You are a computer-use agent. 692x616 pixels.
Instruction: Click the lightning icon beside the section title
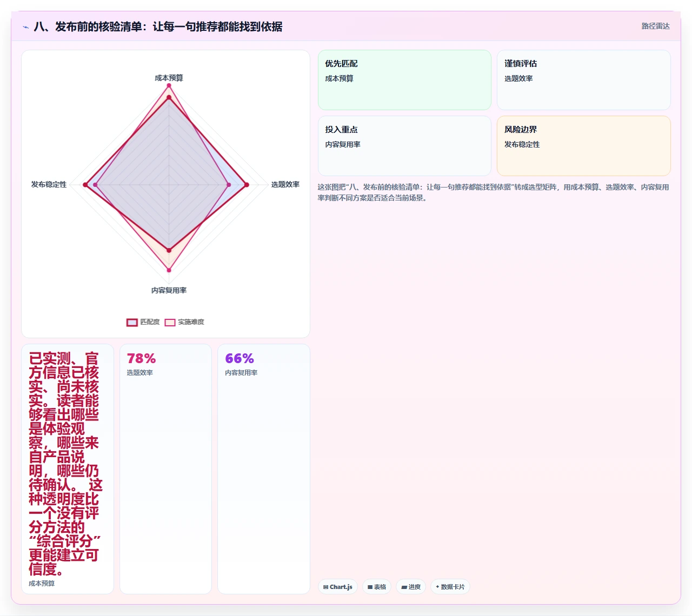click(25, 27)
